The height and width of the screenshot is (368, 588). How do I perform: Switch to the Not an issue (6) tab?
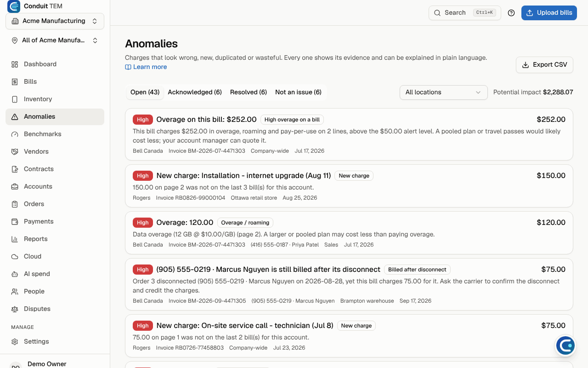(x=298, y=92)
